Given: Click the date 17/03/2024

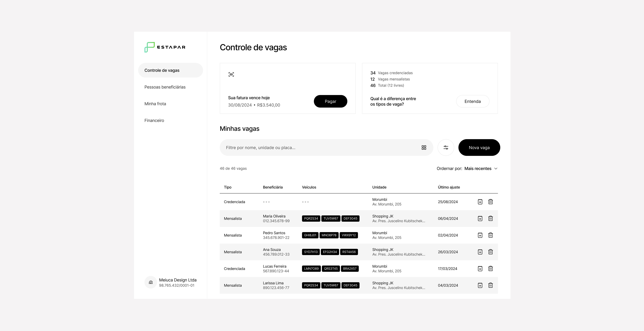Looking at the screenshot, I should pyautogui.click(x=447, y=269).
